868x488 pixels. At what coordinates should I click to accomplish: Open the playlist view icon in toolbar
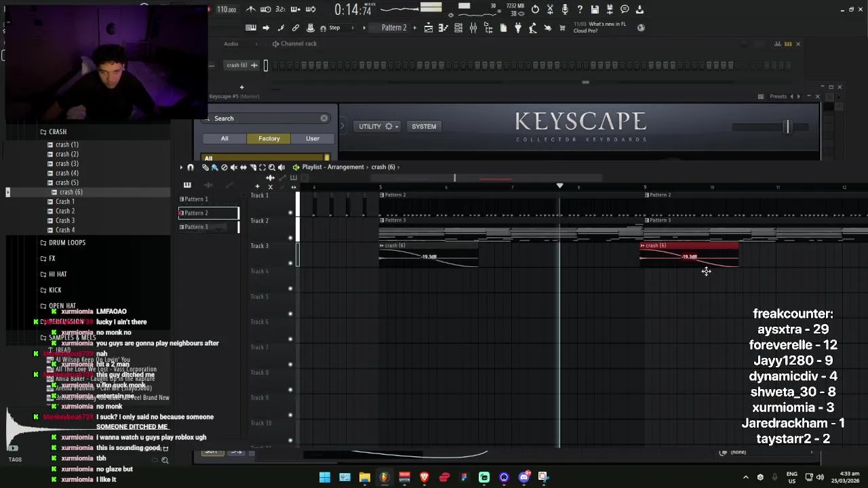click(x=428, y=28)
